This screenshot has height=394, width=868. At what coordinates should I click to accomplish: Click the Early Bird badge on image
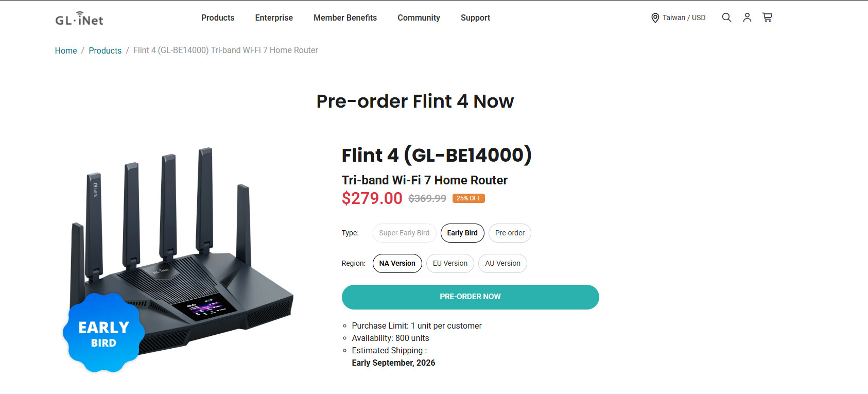[103, 333]
